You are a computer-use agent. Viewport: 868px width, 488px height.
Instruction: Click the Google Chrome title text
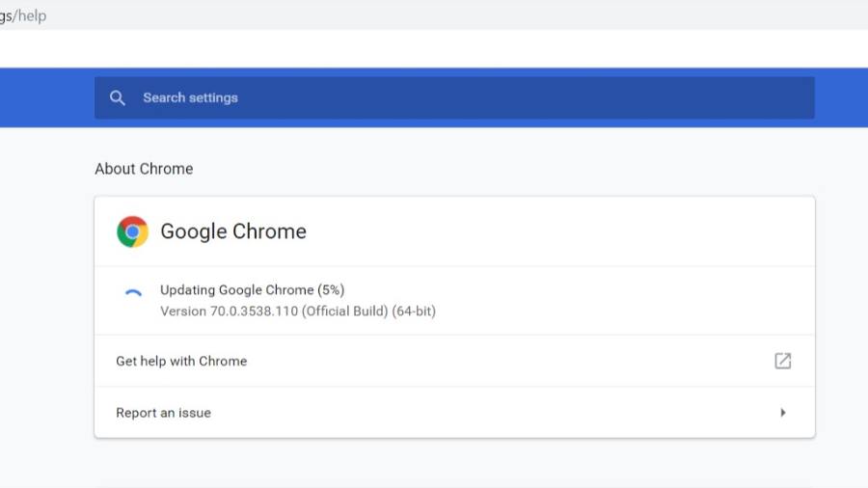pyautogui.click(x=233, y=231)
